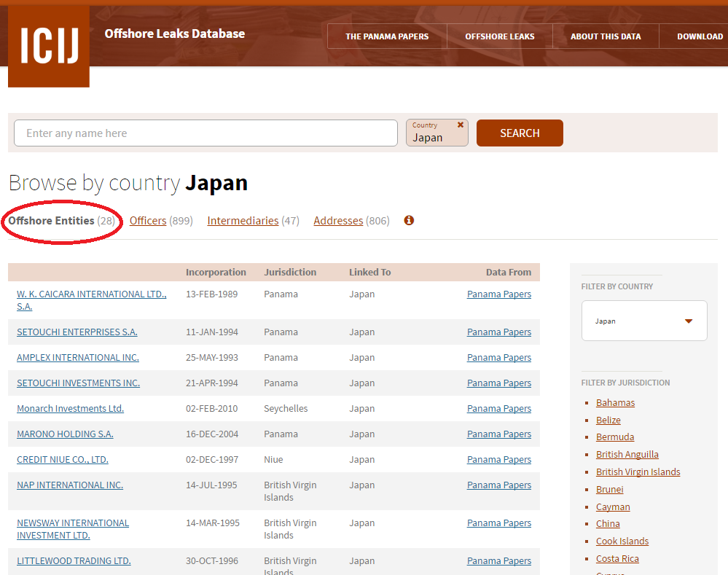Image resolution: width=728 pixels, height=575 pixels.
Task: Open LITTLEWOOD TRADING LTD. entity
Action: click(x=74, y=561)
